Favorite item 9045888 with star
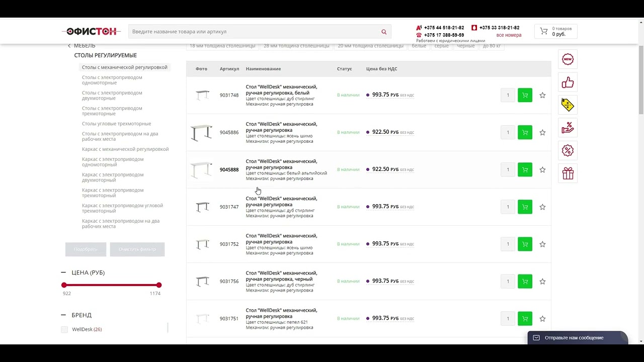The width and height of the screenshot is (644, 362). (x=542, y=169)
